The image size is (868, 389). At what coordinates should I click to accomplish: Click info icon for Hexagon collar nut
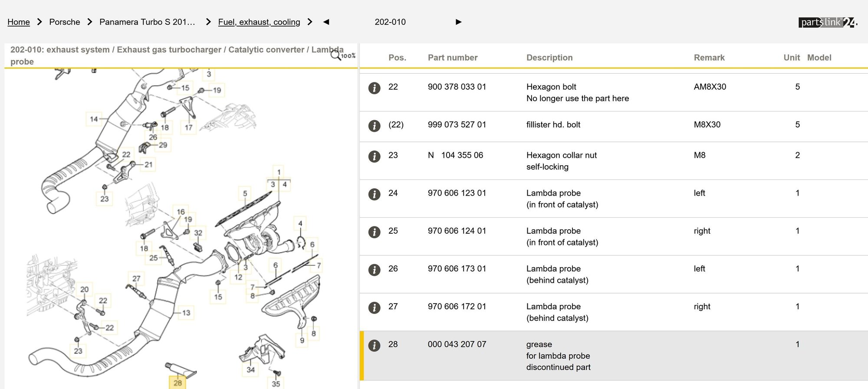[x=374, y=157]
